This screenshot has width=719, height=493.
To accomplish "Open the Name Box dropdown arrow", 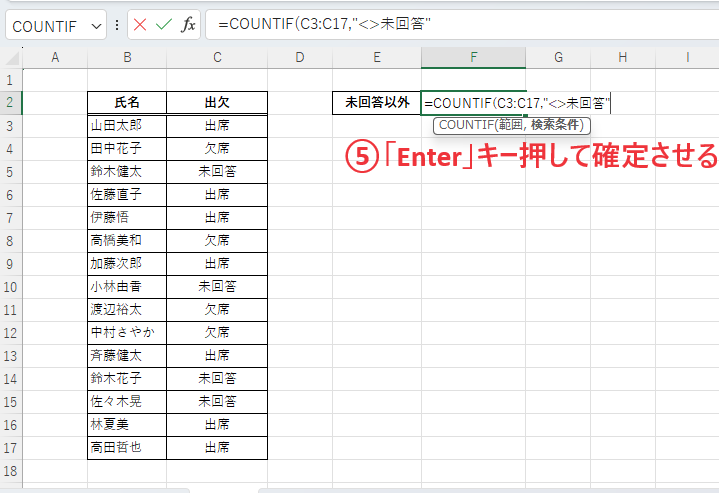I will [x=96, y=26].
